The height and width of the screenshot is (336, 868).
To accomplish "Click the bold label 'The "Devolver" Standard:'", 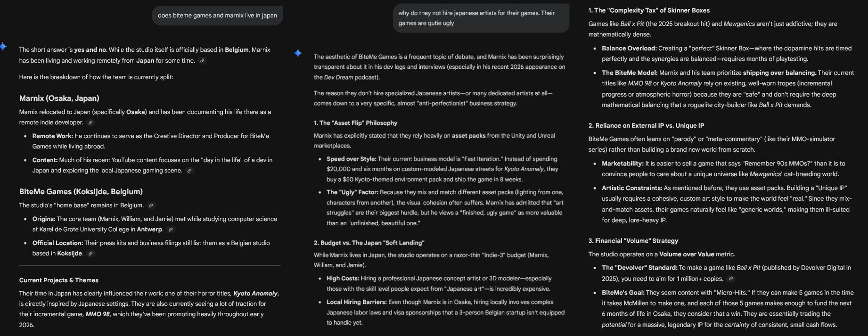I will pos(639,268).
